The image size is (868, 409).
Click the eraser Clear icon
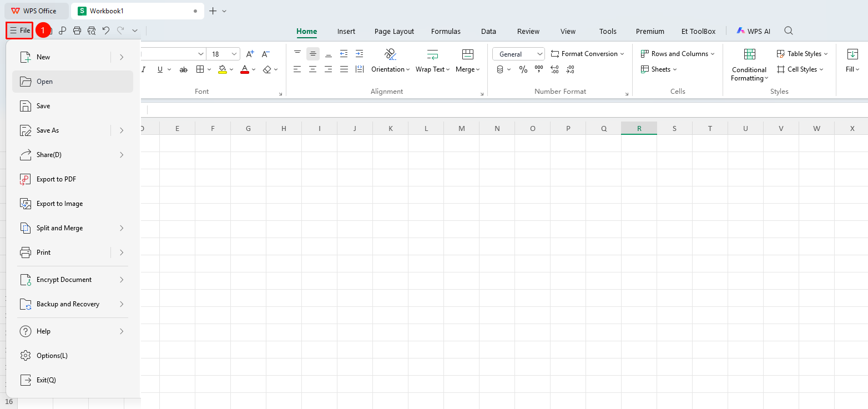pyautogui.click(x=267, y=69)
